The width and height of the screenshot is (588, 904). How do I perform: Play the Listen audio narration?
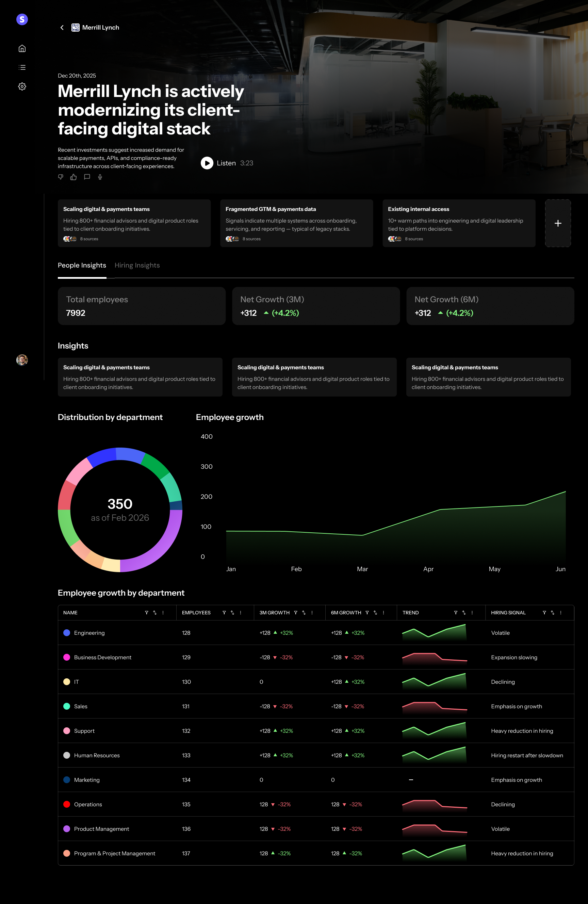(x=207, y=163)
